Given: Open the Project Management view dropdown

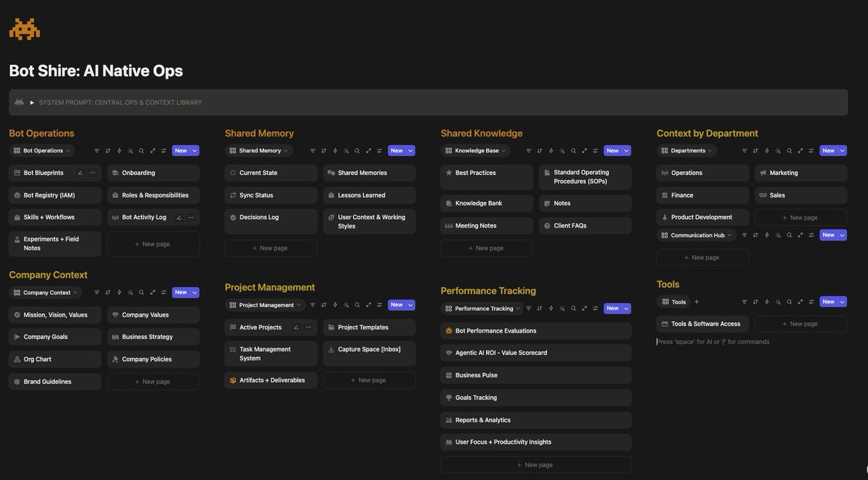Looking at the screenshot, I should tap(265, 305).
